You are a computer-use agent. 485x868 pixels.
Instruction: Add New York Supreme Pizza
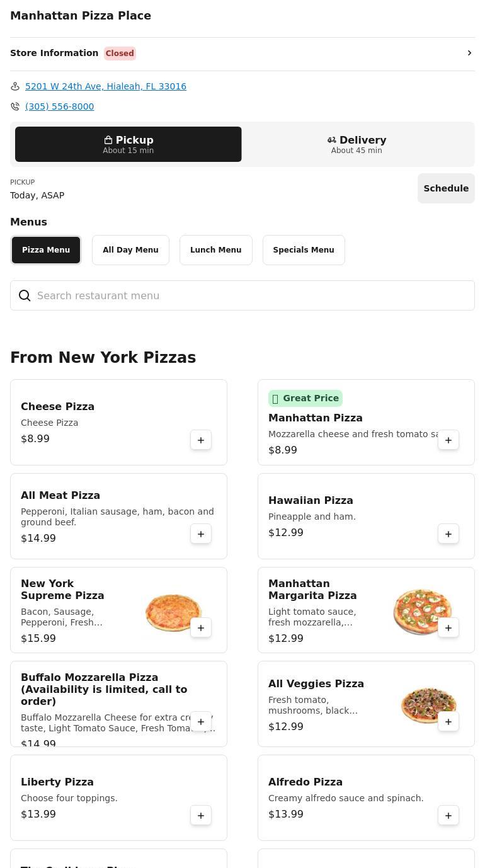(x=201, y=628)
